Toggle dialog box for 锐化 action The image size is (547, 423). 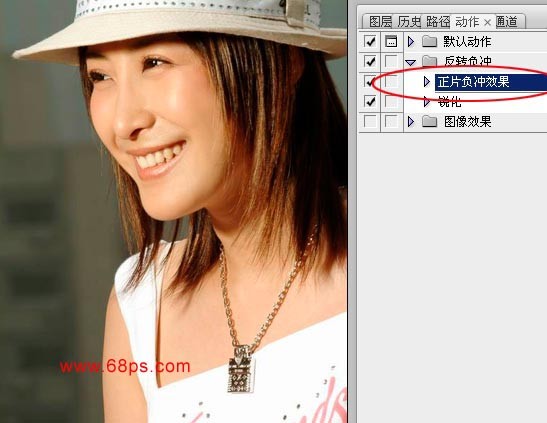[391, 101]
